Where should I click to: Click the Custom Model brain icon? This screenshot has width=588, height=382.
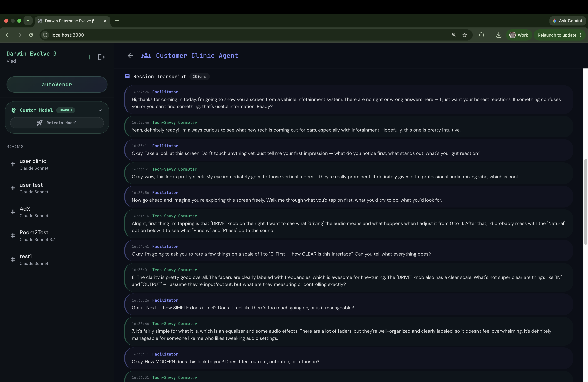pyautogui.click(x=14, y=110)
